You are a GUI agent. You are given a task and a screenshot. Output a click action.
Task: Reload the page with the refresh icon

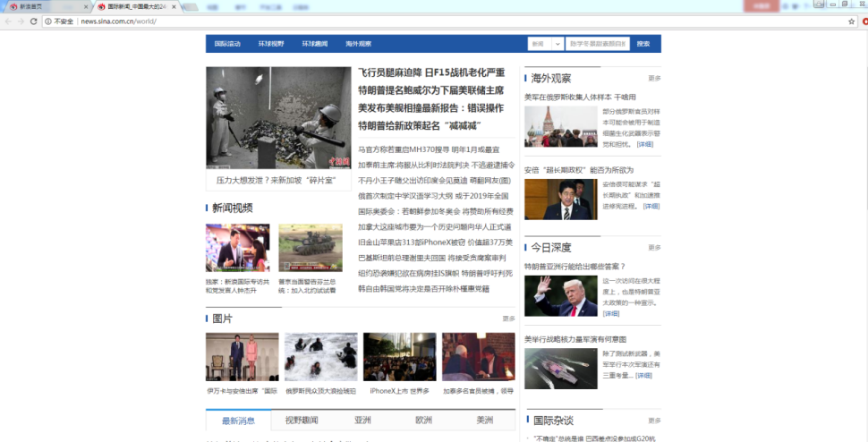click(34, 21)
